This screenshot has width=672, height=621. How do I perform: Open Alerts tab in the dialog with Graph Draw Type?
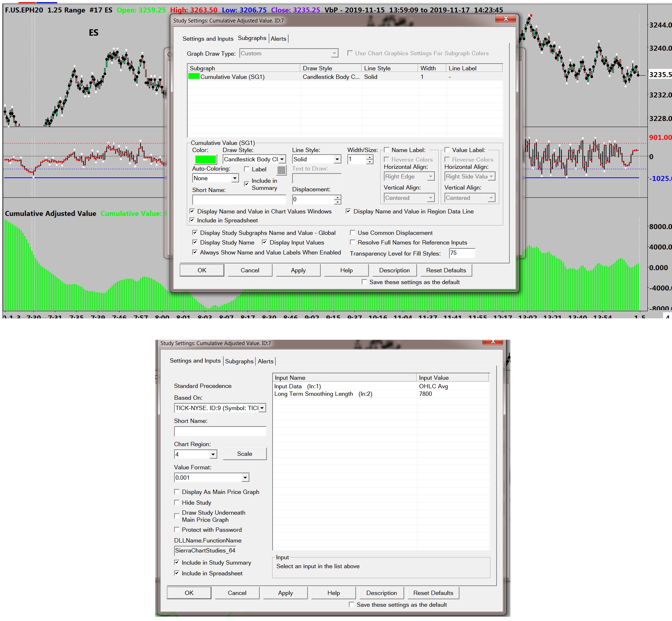tap(278, 39)
